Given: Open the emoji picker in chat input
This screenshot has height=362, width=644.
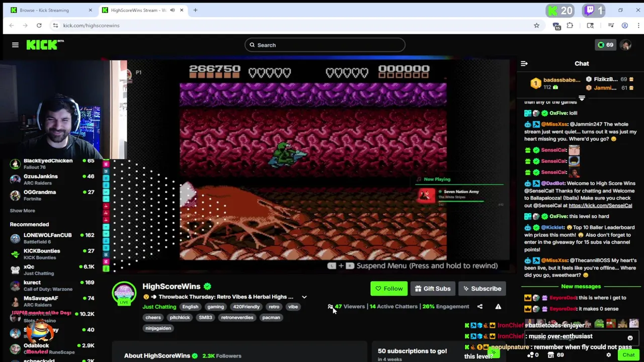Looking at the screenshot, I should (630, 338).
